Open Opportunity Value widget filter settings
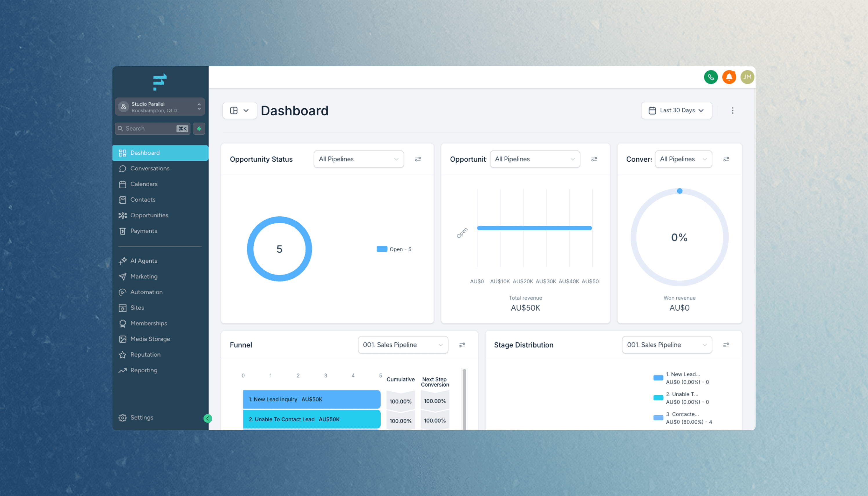Screen dimensions: 868x496 coord(594,159)
